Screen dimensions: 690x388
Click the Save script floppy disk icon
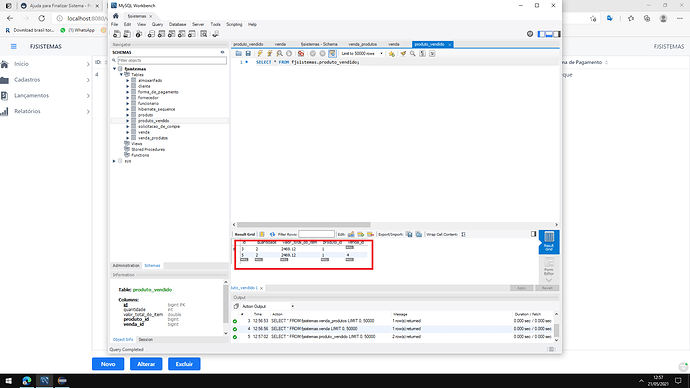248,54
